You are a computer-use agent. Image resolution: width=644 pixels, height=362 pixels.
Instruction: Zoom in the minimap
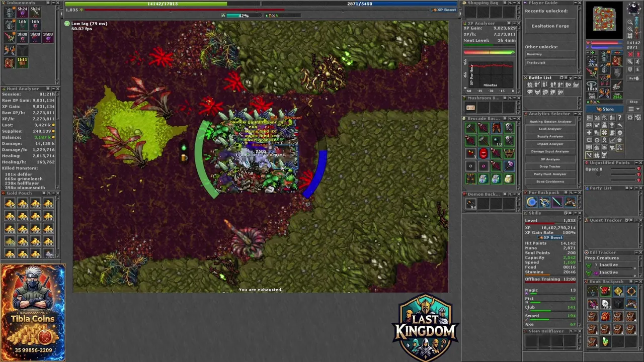pyautogui.click(x=630, y=29)
